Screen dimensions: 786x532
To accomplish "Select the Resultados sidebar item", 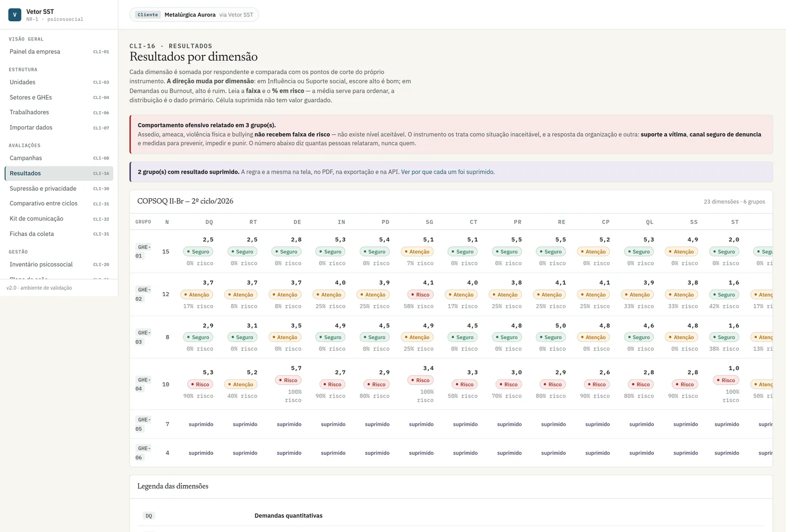I will pos(59,173).
